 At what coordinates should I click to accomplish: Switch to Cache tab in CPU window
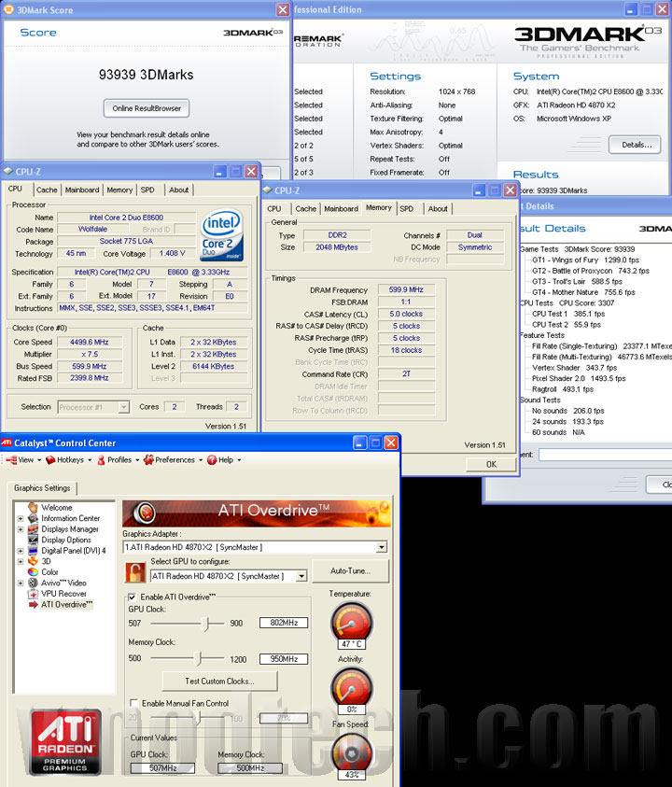(x=47, y=190)
